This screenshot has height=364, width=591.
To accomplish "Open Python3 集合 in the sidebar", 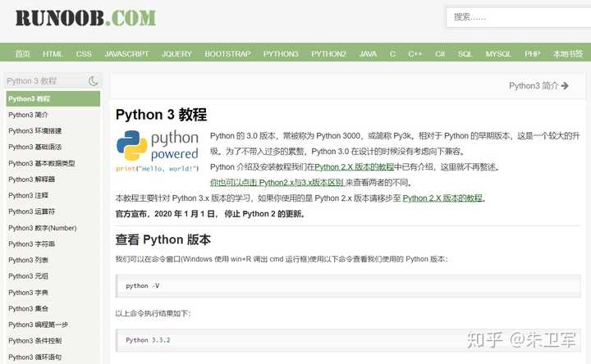I will (x=28, y=308).
